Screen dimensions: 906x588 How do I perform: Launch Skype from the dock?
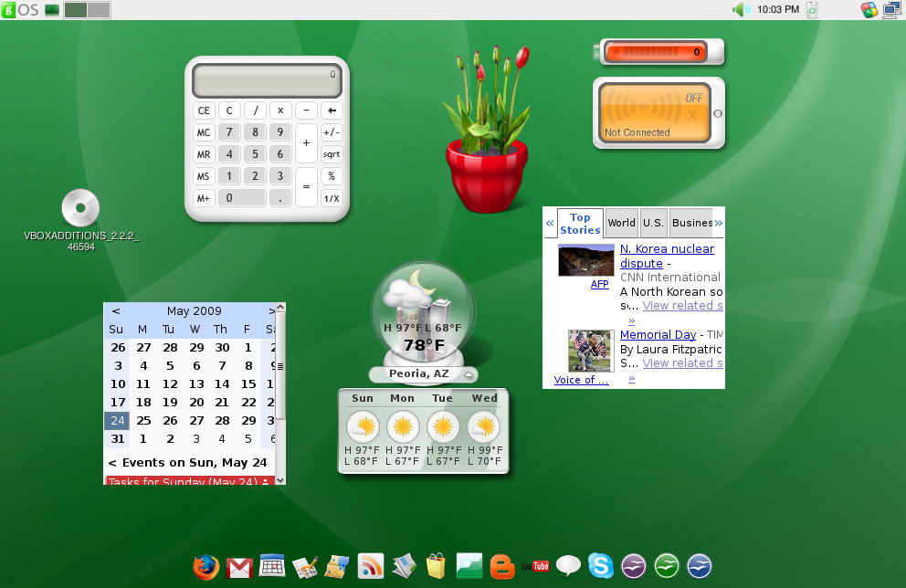(599, 566)
